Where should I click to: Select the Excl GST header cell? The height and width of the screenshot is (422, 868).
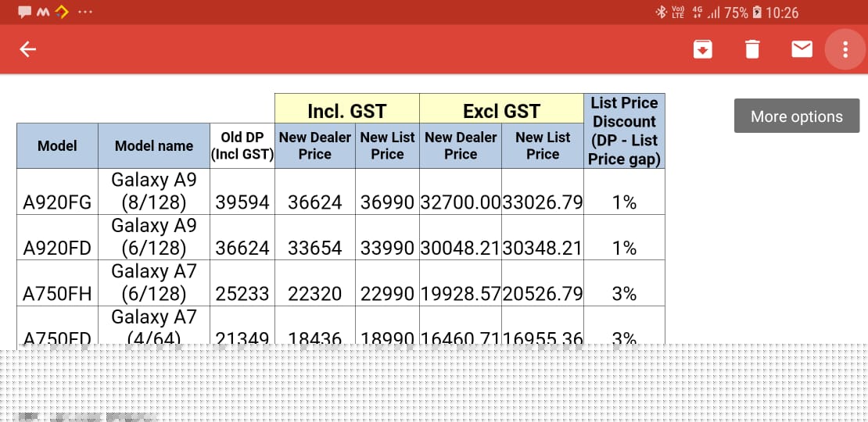click(501, 110)
